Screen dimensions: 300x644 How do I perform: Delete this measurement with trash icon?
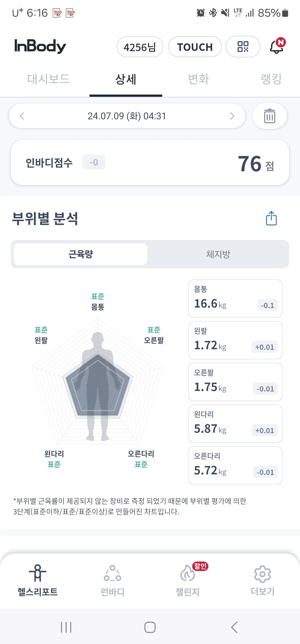(x=269, y=116)
